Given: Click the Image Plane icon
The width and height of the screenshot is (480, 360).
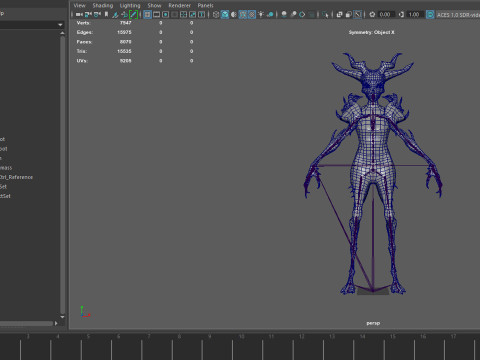Looking at the screenshot, I should pos(115,14).
